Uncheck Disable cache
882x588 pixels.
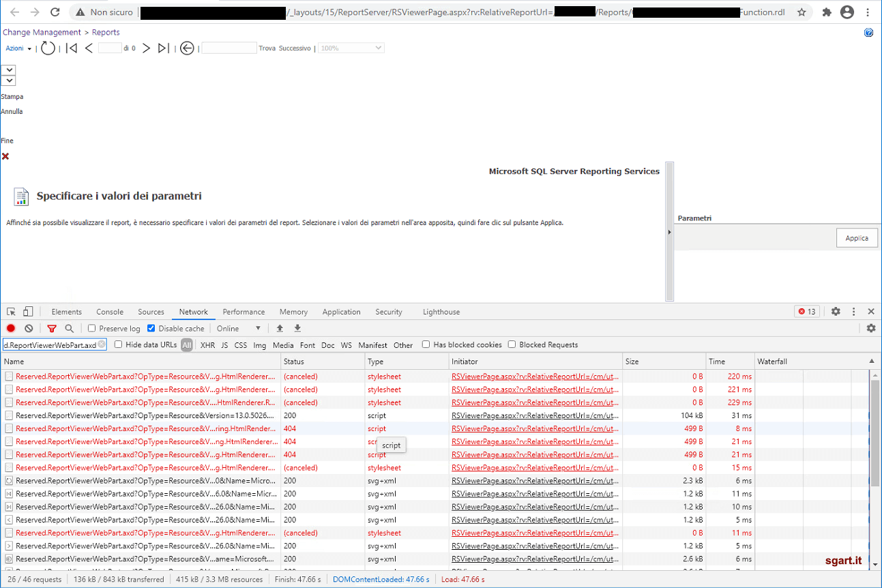click(151, 329)
